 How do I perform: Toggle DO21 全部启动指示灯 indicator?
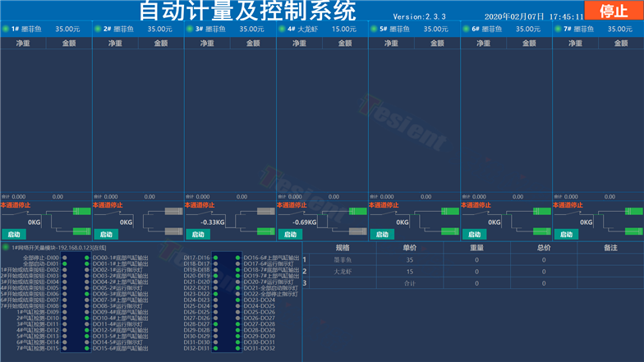238,288
